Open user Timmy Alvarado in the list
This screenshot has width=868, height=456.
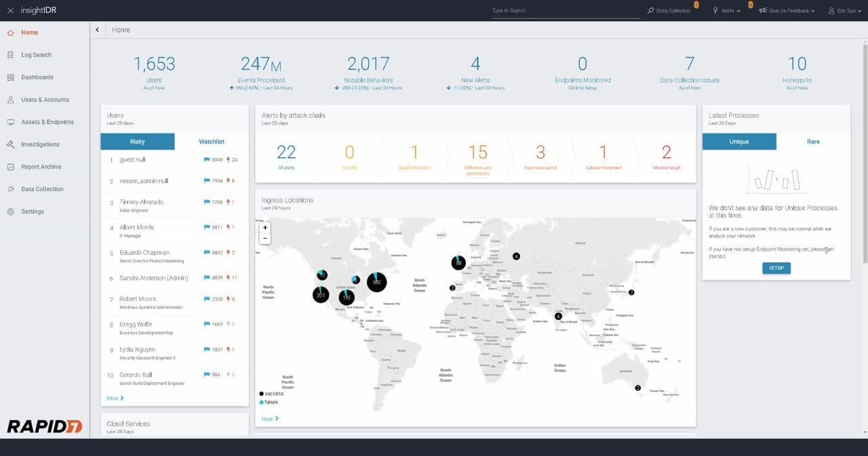tap(141, 202)
